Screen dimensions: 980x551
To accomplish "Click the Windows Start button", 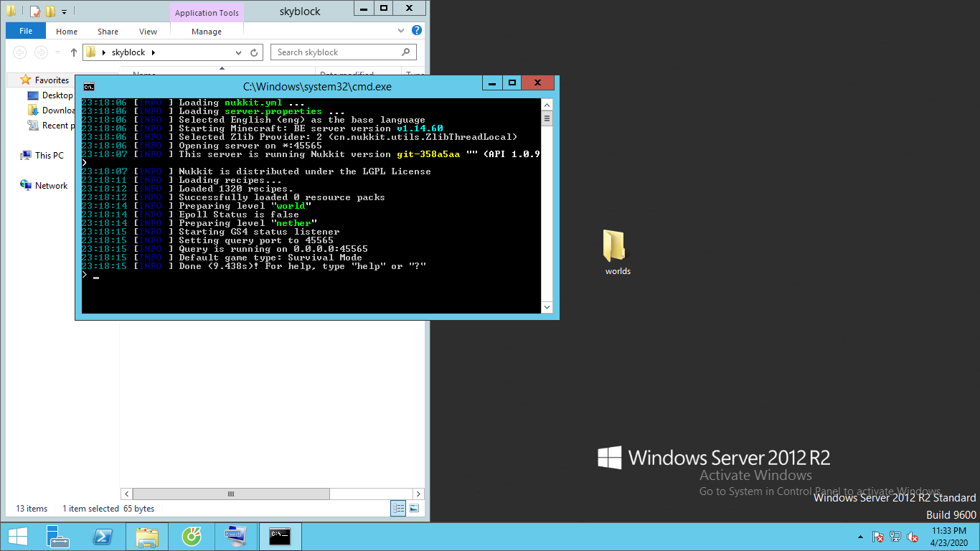I will click(17, 537).
